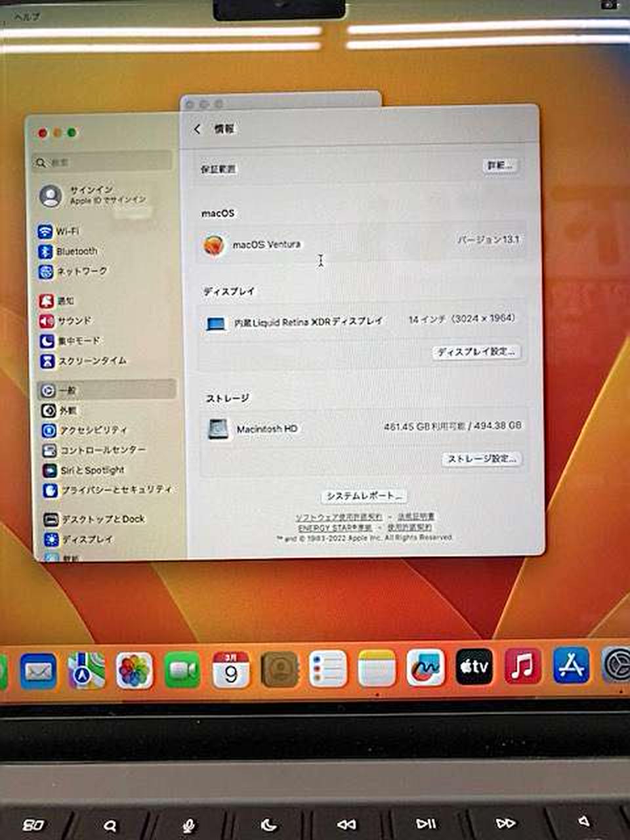
Task: Click the back chevron beside 情報
Action: tap(198, 129)
